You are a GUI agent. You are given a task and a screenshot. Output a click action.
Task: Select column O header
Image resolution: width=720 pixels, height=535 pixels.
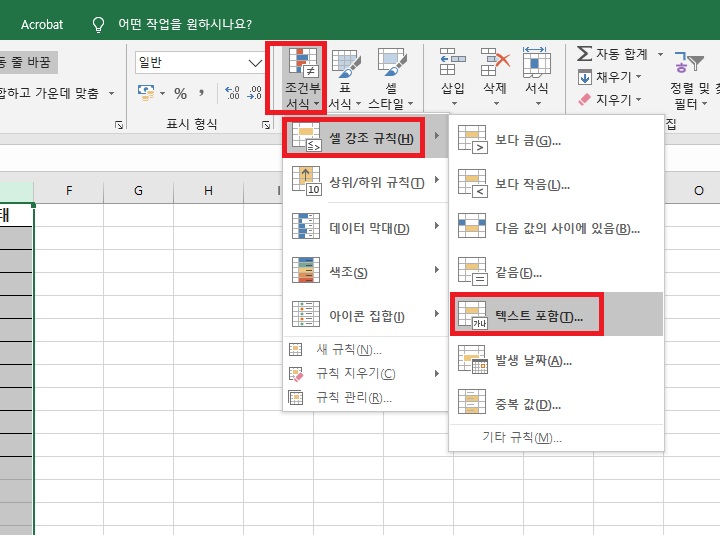(x=698, y=191)
